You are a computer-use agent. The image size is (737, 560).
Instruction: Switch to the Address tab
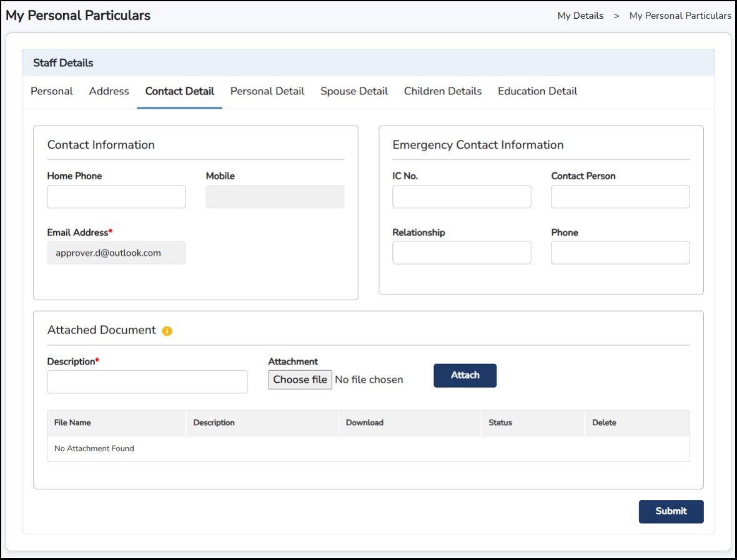click(x=109, y=91)
